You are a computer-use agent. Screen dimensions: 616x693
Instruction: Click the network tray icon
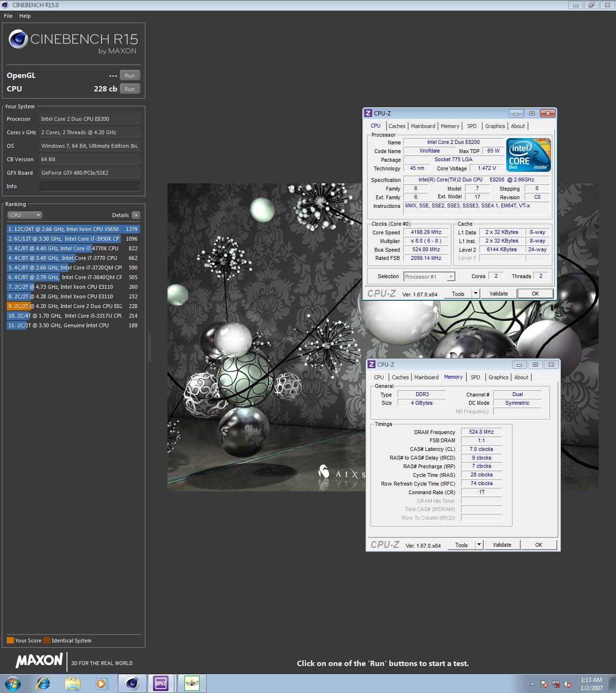click(x=556, y=684)
